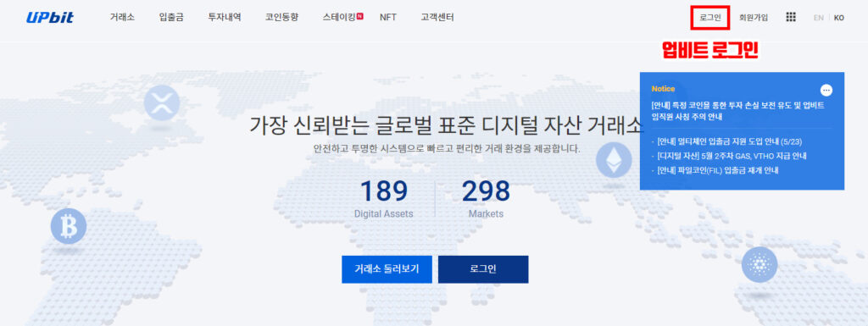
Task: Click the Bitcoin coin icon
Action: (x=69, y=226)
